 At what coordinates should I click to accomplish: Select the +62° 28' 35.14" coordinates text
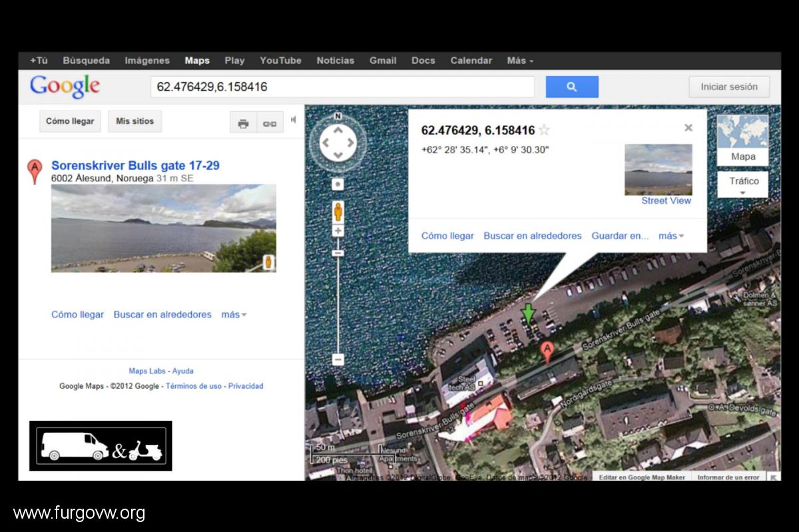pos(485,150)
